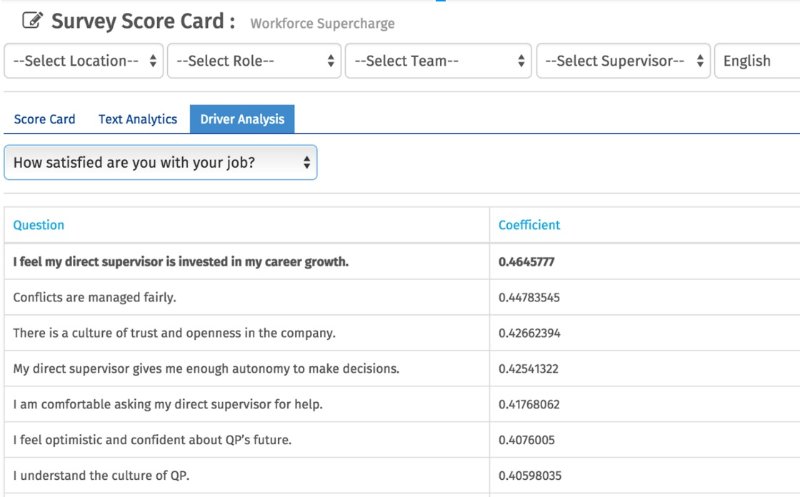The height and width of the screenshot is (497, 800).
Task: Open the Select Supervisor dropdown
Action: point(623,61)
